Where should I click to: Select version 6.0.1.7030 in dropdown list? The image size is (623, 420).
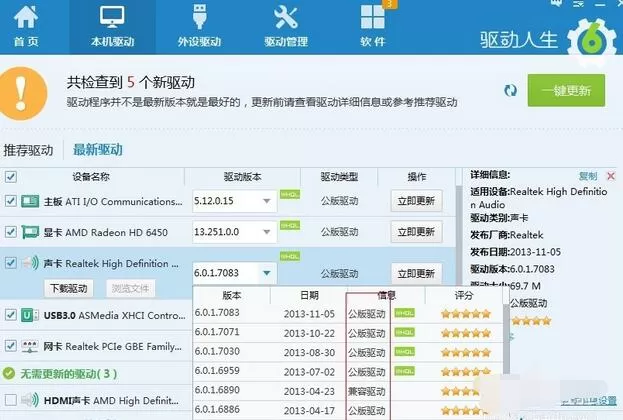348,352
